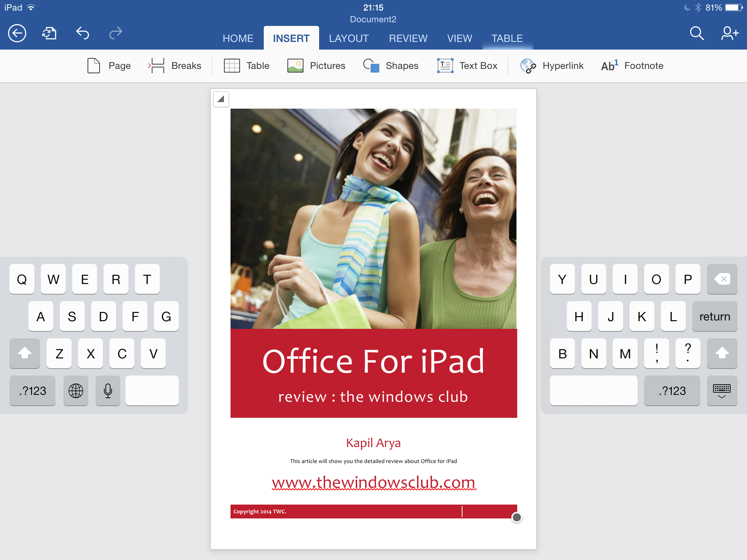This screenshot has width=747, height=560.
Task: Switch to the LAYOUT tab
Action: coord(349,38)
